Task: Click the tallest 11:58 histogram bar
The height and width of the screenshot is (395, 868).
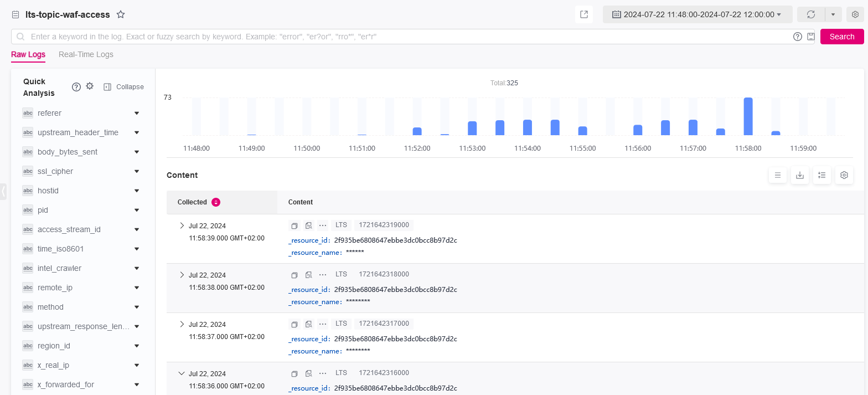Action: (748, 116)
